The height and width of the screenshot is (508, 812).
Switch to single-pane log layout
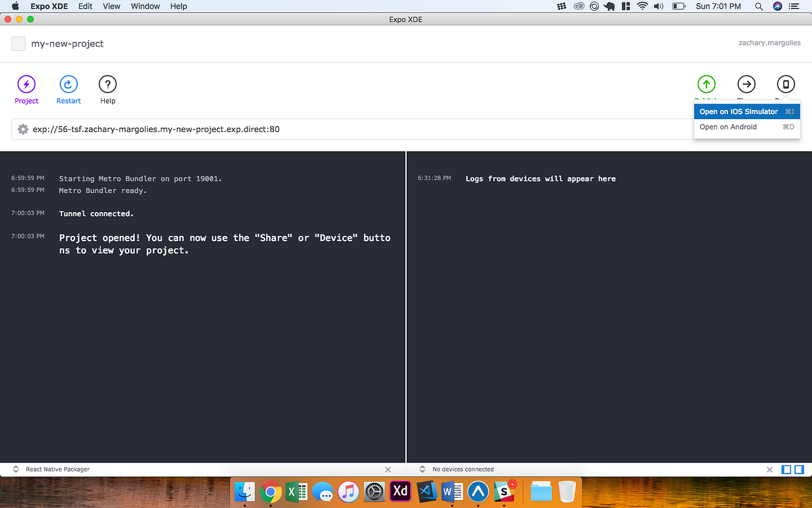click(x=786, y=469)
